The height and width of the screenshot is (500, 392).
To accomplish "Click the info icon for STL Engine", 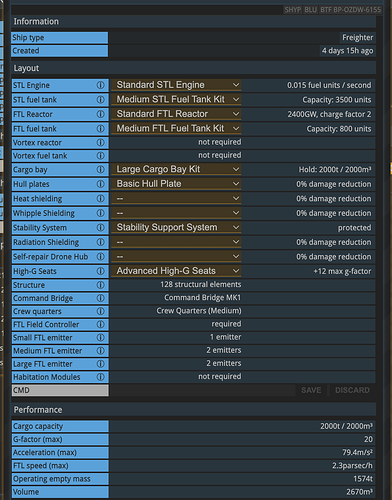I will coord(100,85).
